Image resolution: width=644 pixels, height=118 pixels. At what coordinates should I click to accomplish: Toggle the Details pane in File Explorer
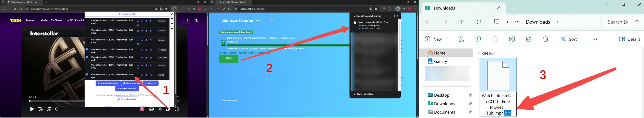pyautogui.click(x=630, y=39)
